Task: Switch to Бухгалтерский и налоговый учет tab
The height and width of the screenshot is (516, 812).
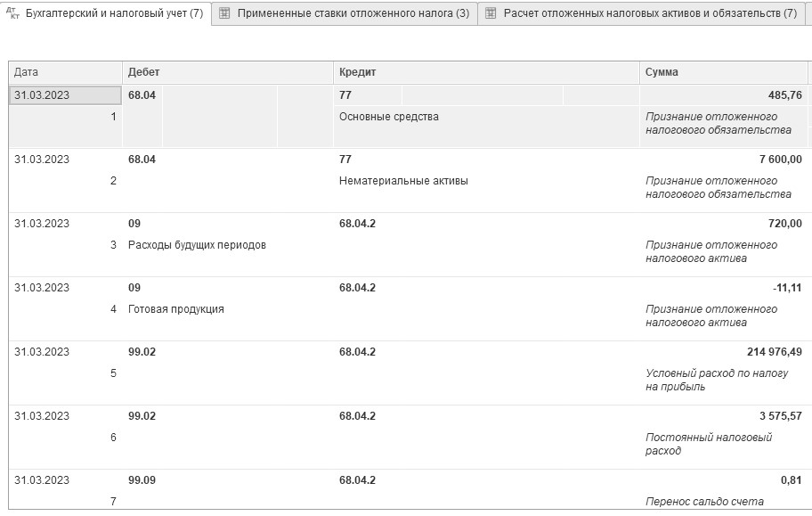Action: click(114, 13)
